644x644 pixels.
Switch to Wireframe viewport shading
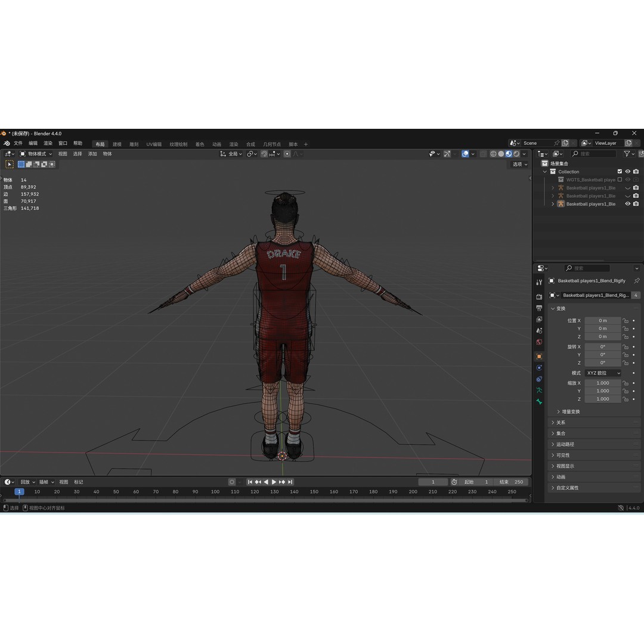point(493,154)
